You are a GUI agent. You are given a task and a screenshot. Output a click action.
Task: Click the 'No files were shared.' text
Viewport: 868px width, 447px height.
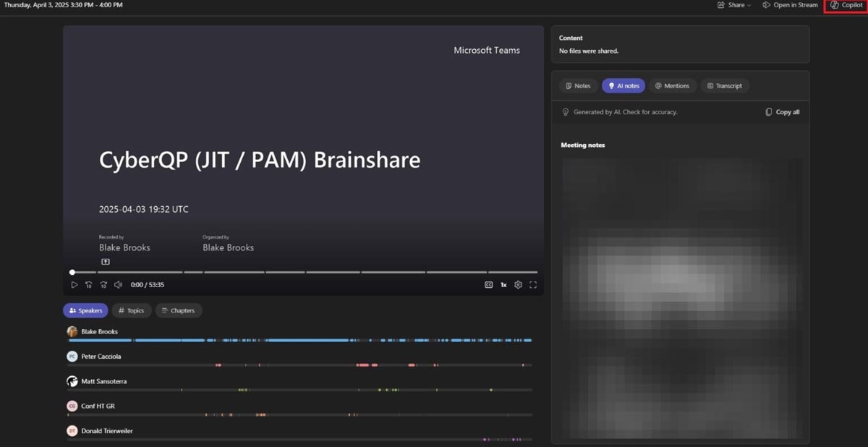coord(589,51)
